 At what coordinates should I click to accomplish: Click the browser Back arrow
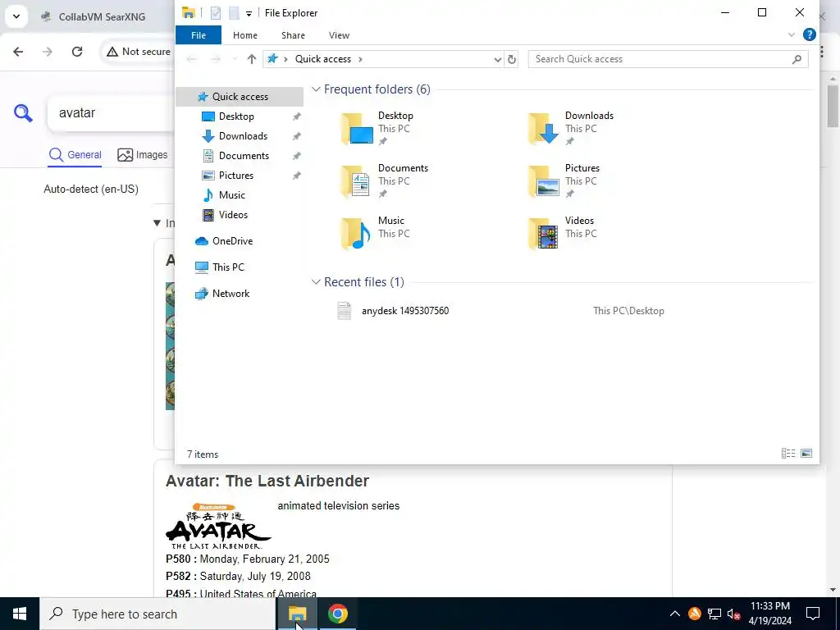(x=18, y=52)
